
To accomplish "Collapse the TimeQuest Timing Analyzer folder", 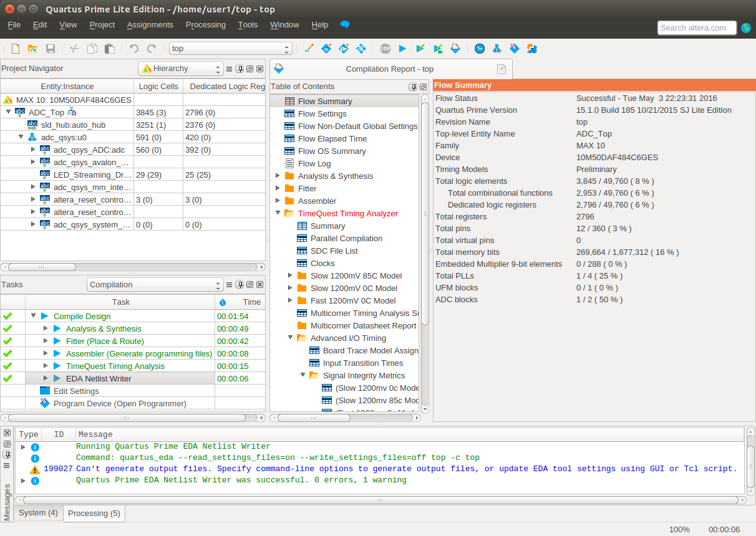I will pos(278,213).
